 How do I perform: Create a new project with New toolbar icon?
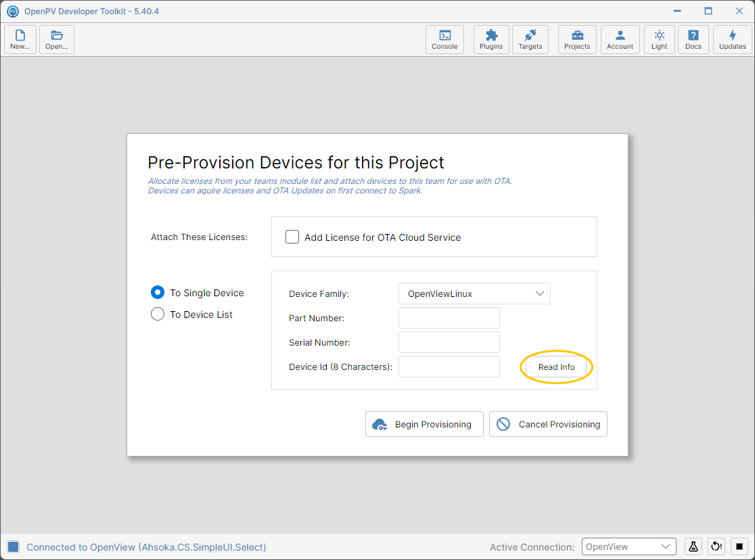coord(20,39)
